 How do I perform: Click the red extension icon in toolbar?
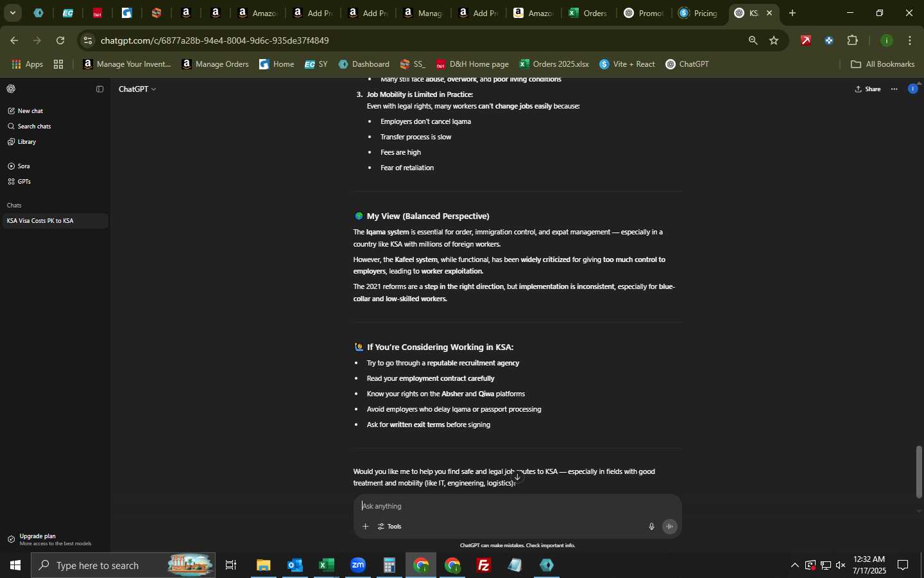[x=807, y=40]
